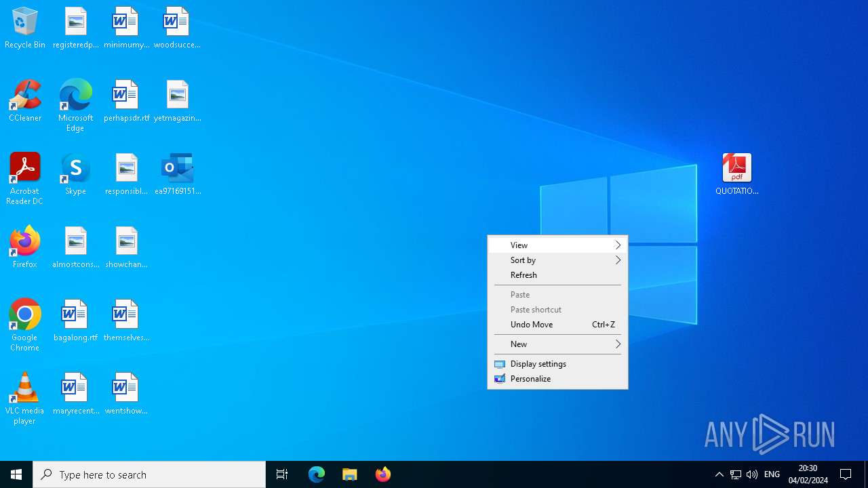The image size is (868, 488).
Task: Select the Firefox desktop shortcut
Action: tap(25, 248)
